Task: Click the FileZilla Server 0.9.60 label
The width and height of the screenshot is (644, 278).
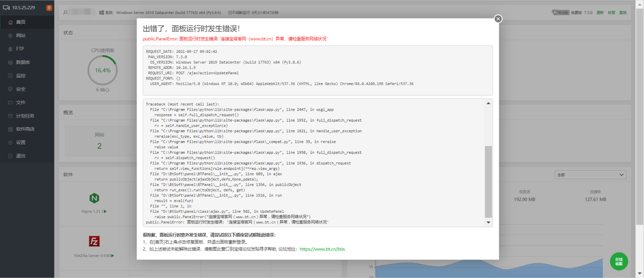Action: 92,255
